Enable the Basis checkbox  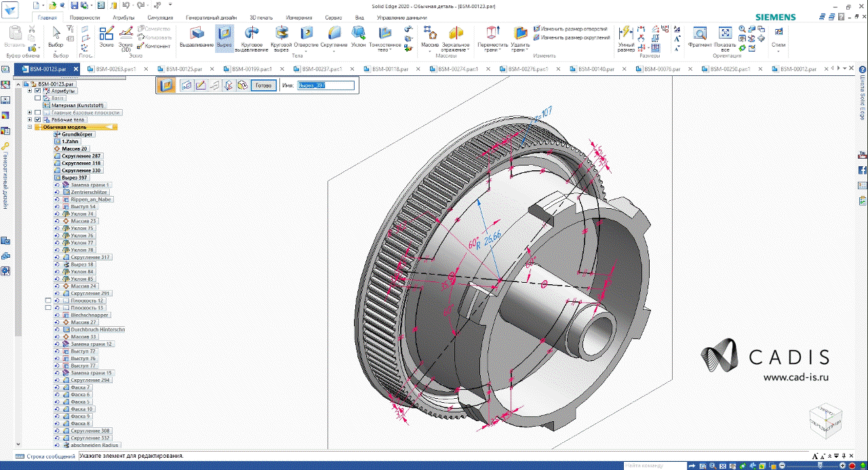(x=38, y=98)
